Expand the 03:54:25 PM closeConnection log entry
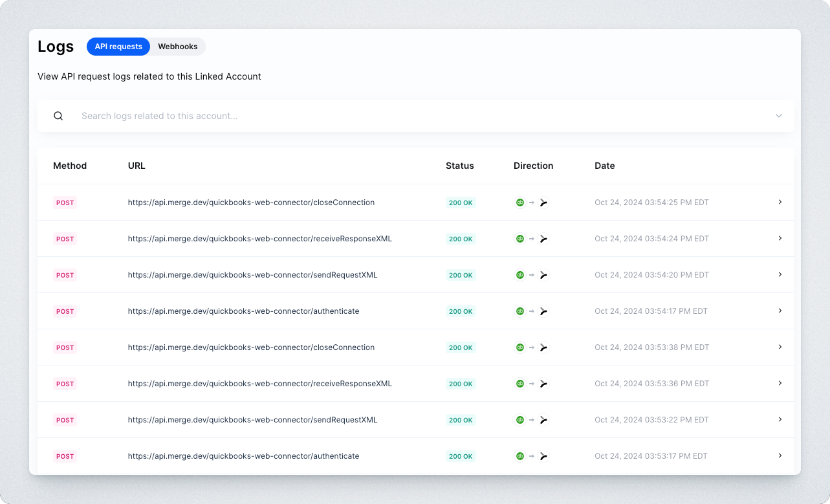 click(x=780, y=203)
